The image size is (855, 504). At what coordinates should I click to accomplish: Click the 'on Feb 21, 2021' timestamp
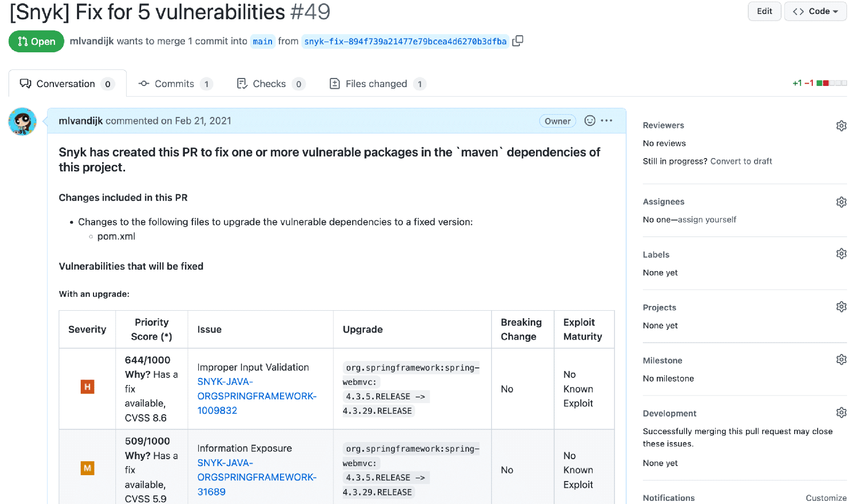(x=196, y=121)
